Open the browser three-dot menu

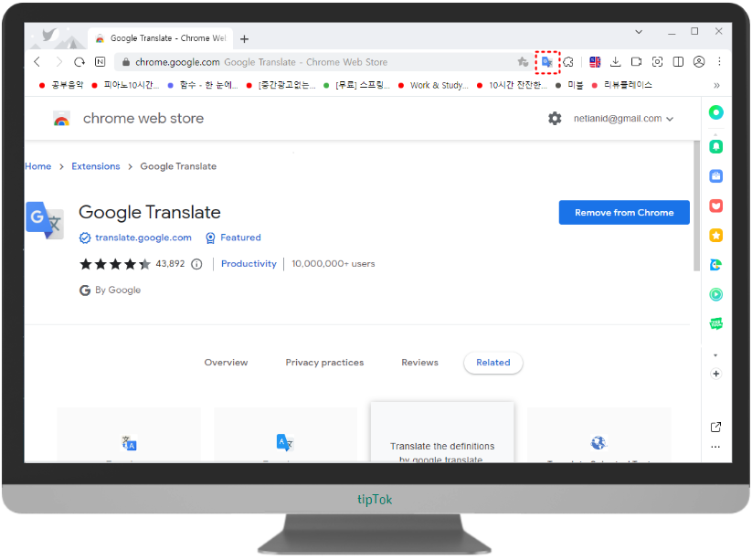(719, 62)
